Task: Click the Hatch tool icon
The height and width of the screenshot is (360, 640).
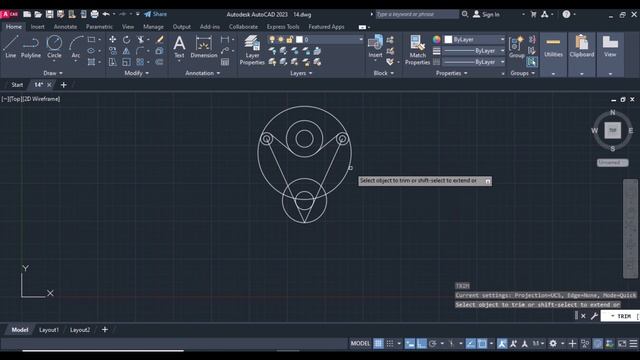Action: tap(91, 62)
